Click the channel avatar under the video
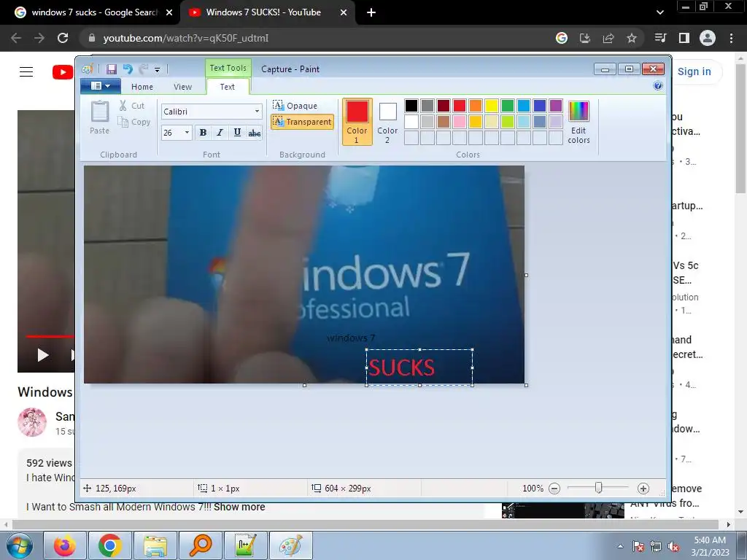Image resolution: width=747 pixels, height=560 pixels. [32, 422]
